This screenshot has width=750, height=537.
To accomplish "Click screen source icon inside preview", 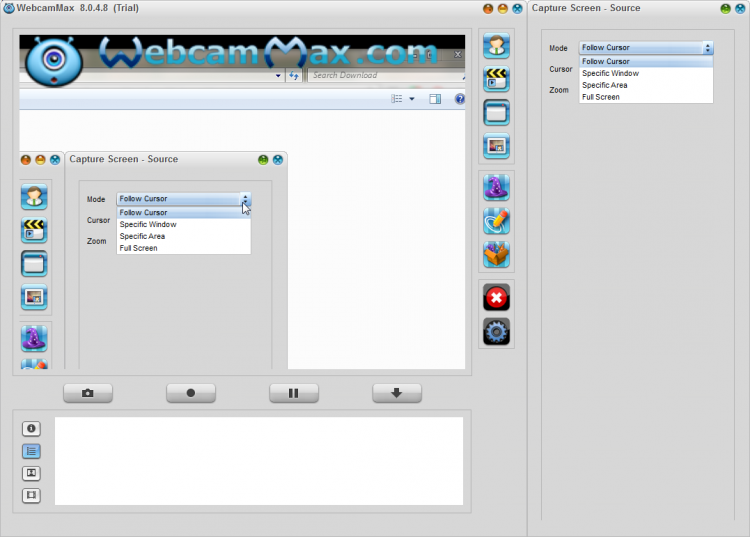I will click(34, 263).
